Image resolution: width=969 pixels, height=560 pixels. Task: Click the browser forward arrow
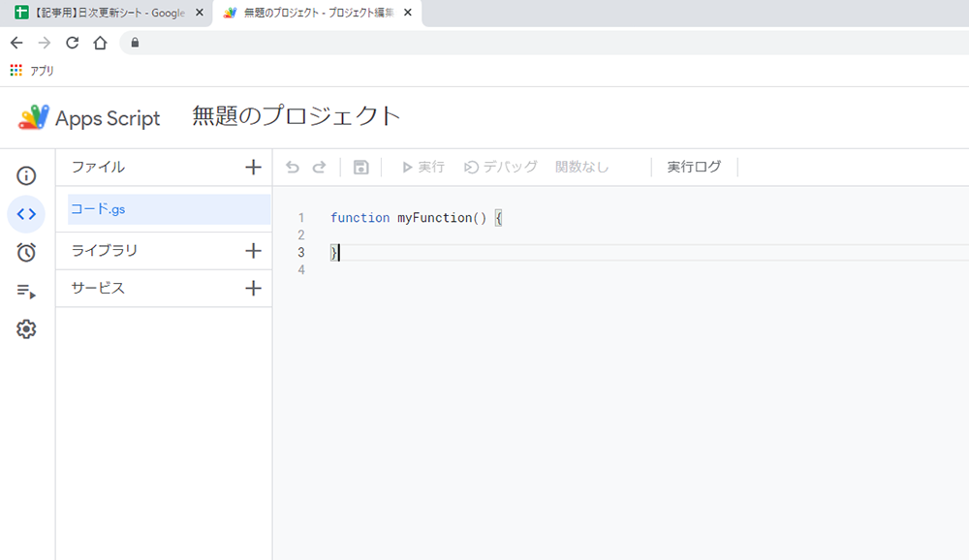click(x=45, y=43)
